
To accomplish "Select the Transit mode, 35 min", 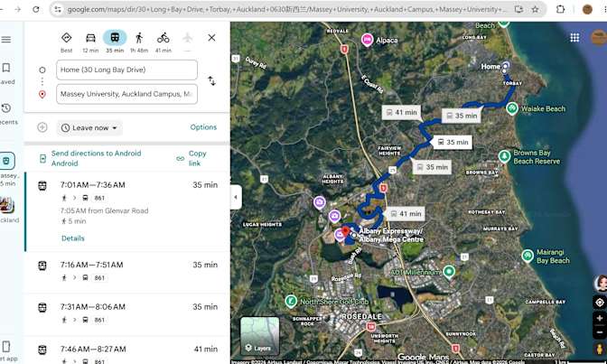I will point(115,38).
